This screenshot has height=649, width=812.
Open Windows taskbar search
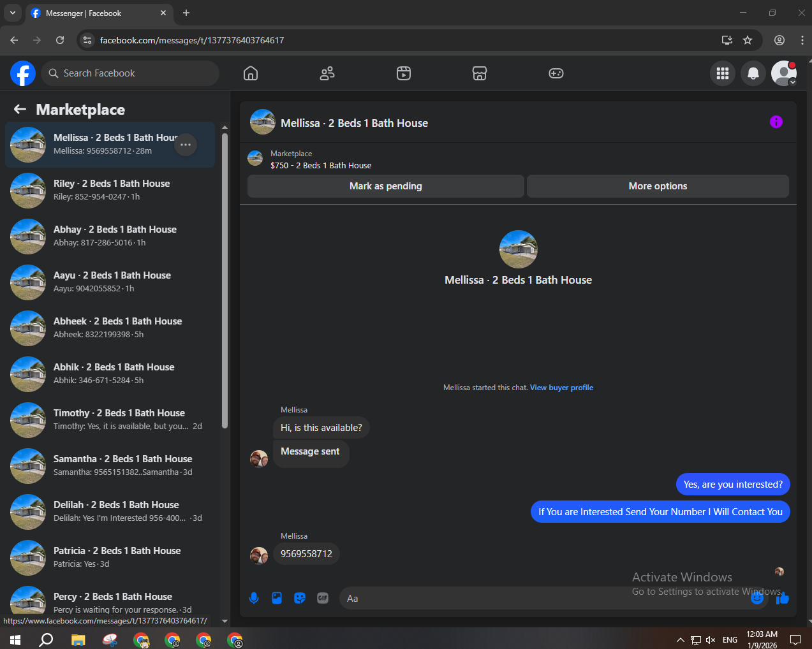click(x=46, y=639)
